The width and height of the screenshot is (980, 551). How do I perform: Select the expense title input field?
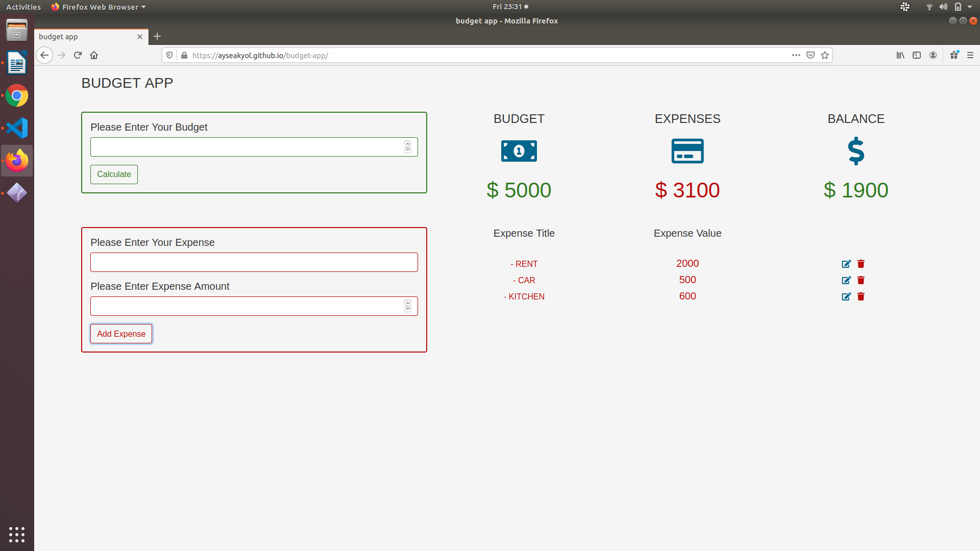point(254,262)
